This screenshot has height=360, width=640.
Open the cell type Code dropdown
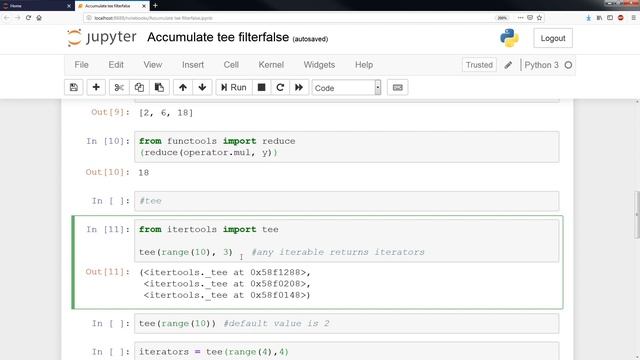[x=346, y=88]
